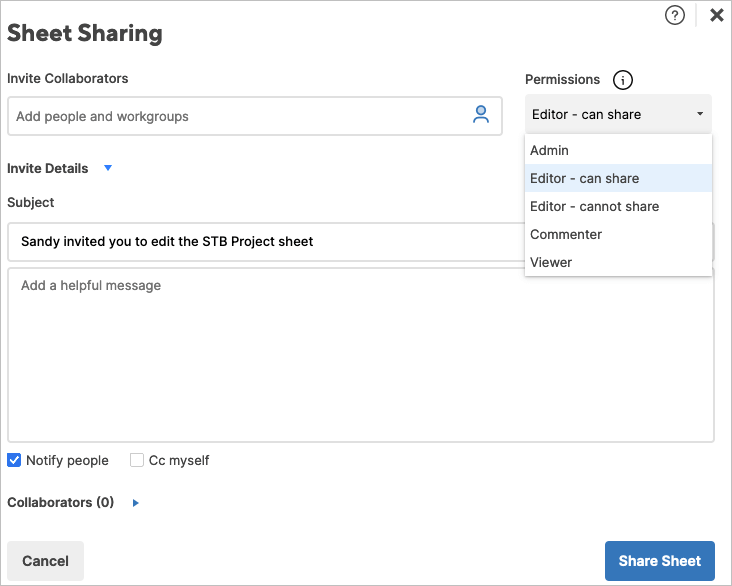The image size is (732, 586).
Task: Click the Collaborators (0) label
Action: coord(61,503)
